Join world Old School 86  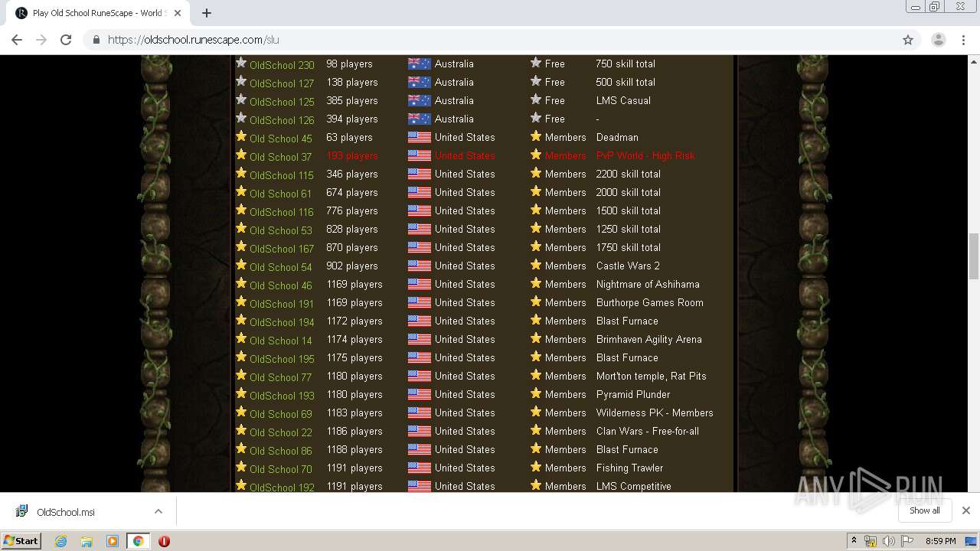tap(281, 451)
